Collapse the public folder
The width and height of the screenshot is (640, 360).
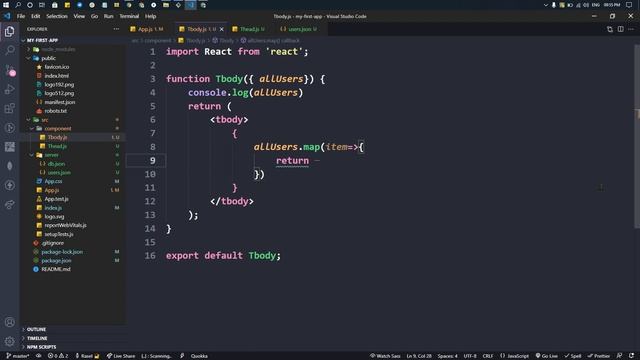point(48,58)
